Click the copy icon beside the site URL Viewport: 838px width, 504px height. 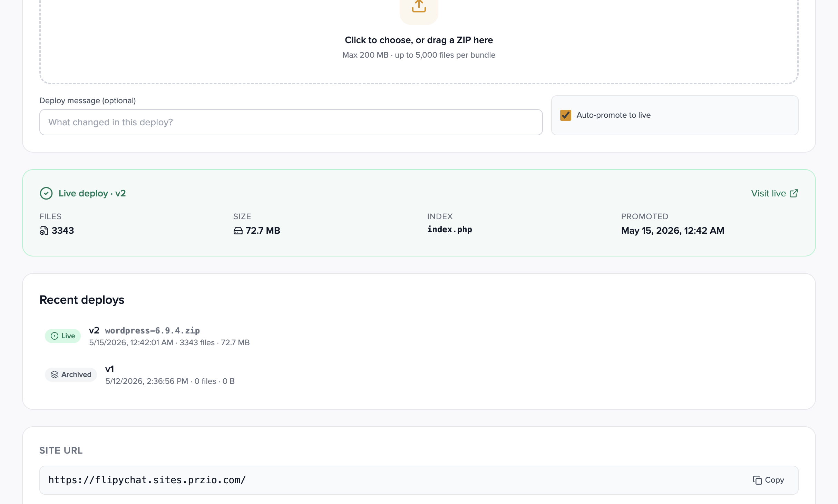pos(757,480)
